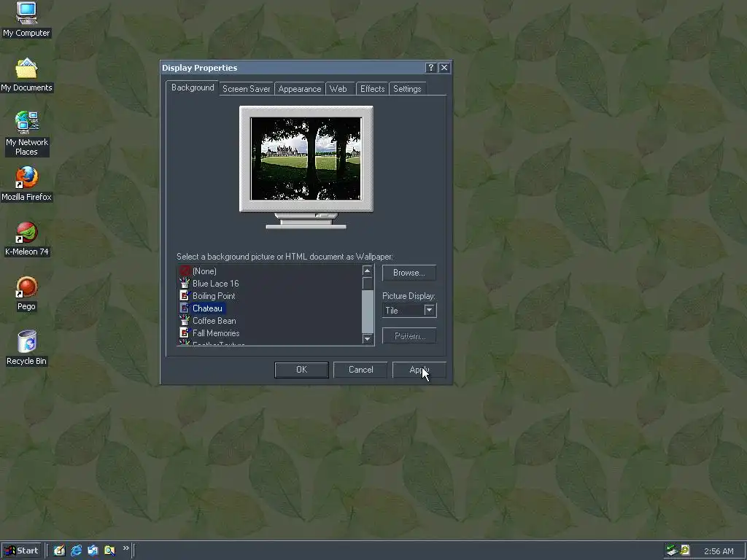Click the icon beside Blue Lace 16
This screenshot has width=747, height=560.
pyautogui.click(x=185, y=284)
